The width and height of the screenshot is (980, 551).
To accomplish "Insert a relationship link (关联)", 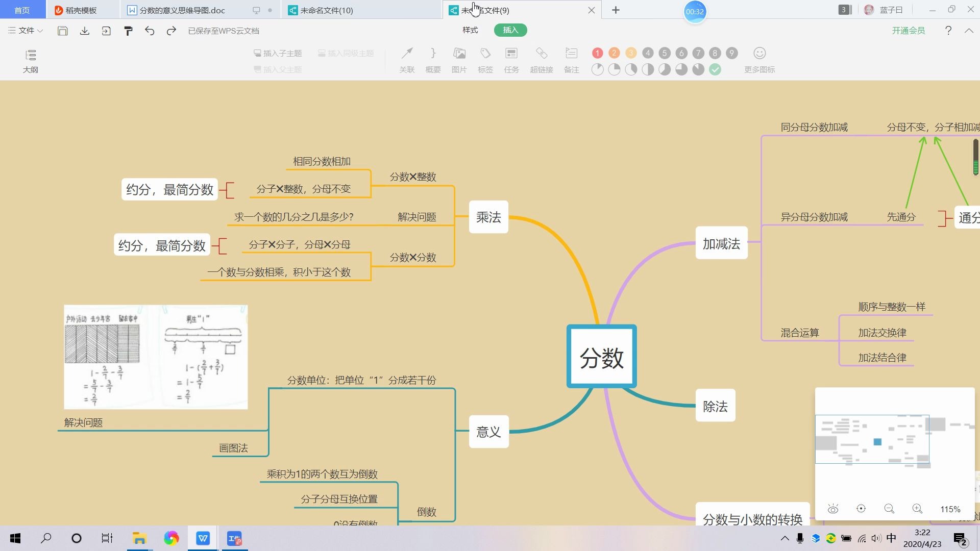I will [x=407, y=61].
